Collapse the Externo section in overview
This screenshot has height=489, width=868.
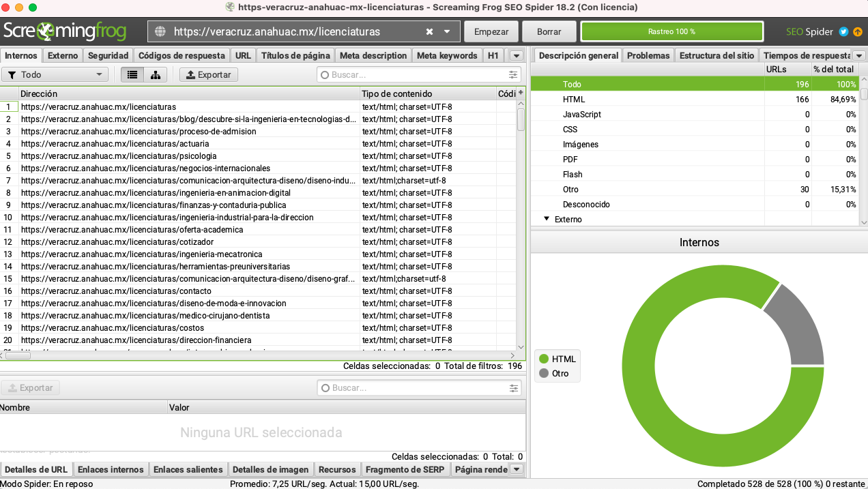[x=547, y=219]
